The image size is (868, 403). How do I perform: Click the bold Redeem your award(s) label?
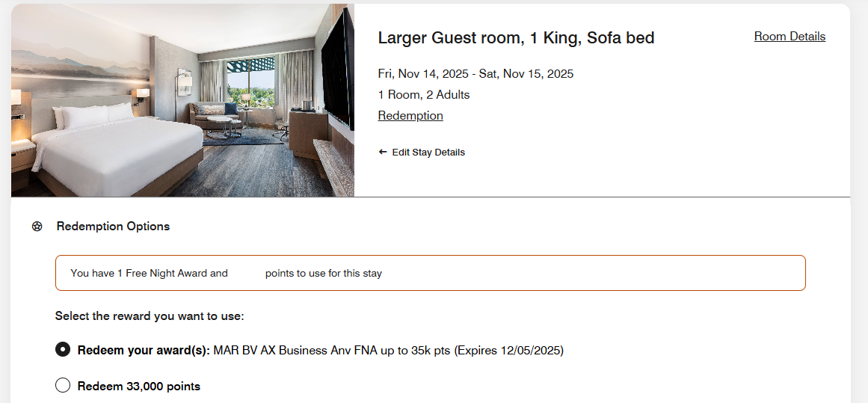(x=144, y=351)
